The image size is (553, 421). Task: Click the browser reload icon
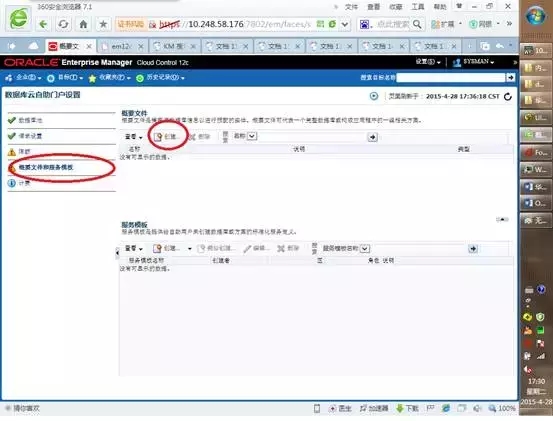click(63, 24)
